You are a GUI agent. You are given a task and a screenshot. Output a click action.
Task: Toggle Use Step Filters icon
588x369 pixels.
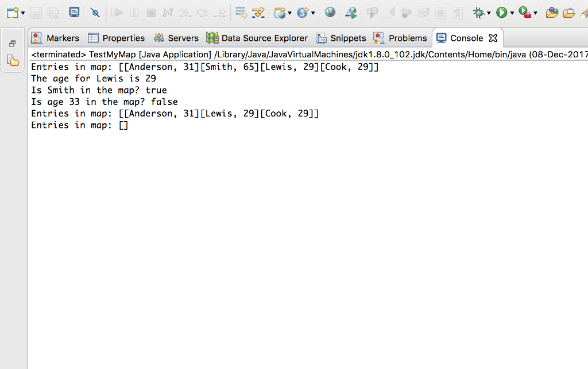tap(258, 13)
